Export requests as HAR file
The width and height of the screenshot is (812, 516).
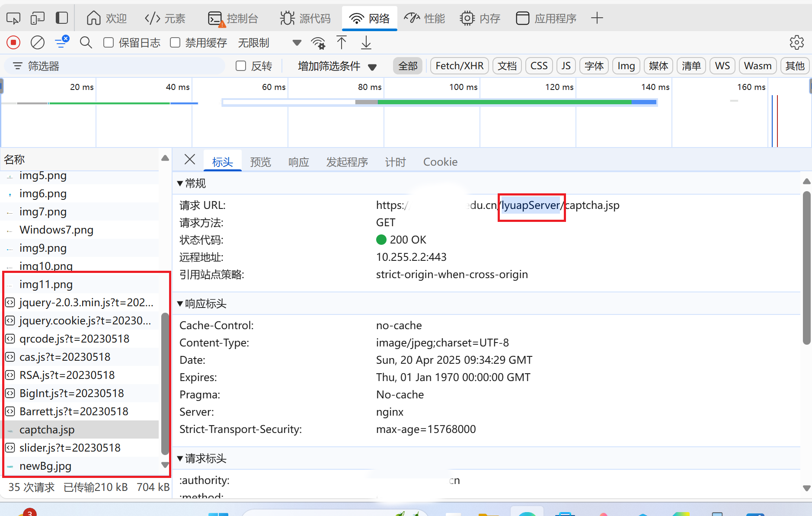tap(365, 43)
